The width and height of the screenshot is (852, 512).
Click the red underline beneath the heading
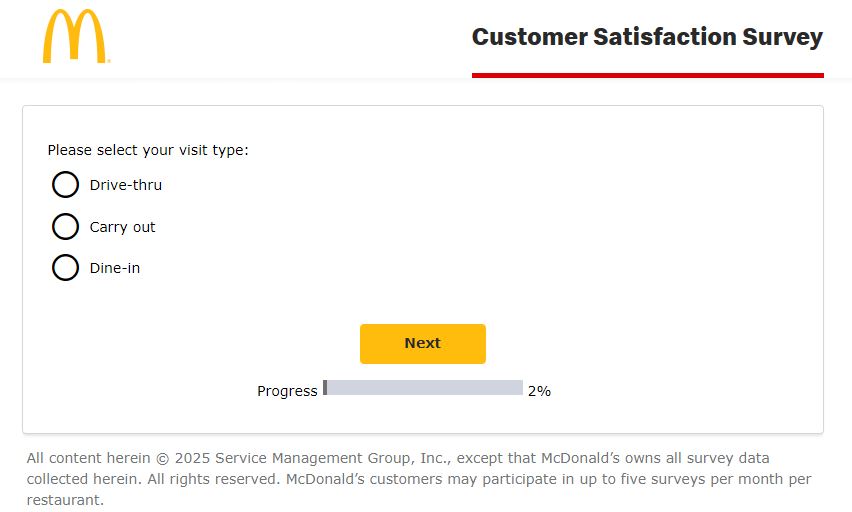click(648, 76)
